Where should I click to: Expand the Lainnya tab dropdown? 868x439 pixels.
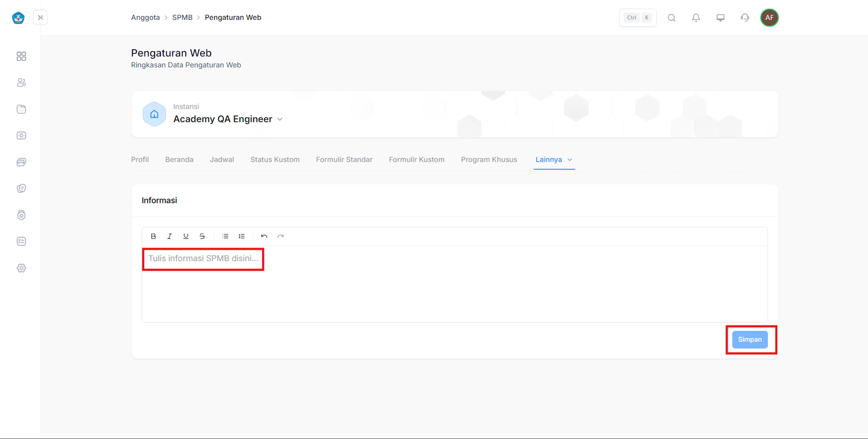554,159
